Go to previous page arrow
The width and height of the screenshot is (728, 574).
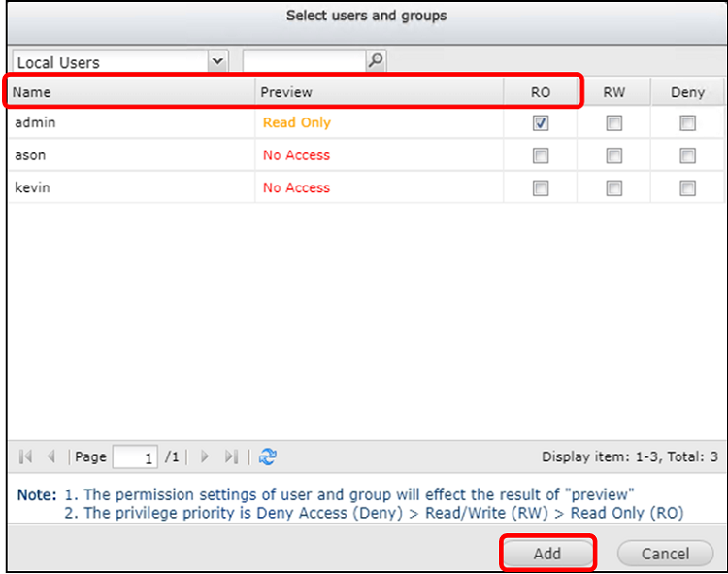(51, 457)
